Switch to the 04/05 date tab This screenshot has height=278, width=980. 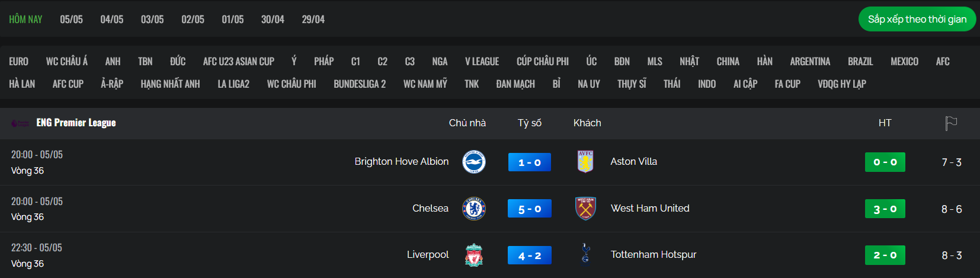coord(112,20)
